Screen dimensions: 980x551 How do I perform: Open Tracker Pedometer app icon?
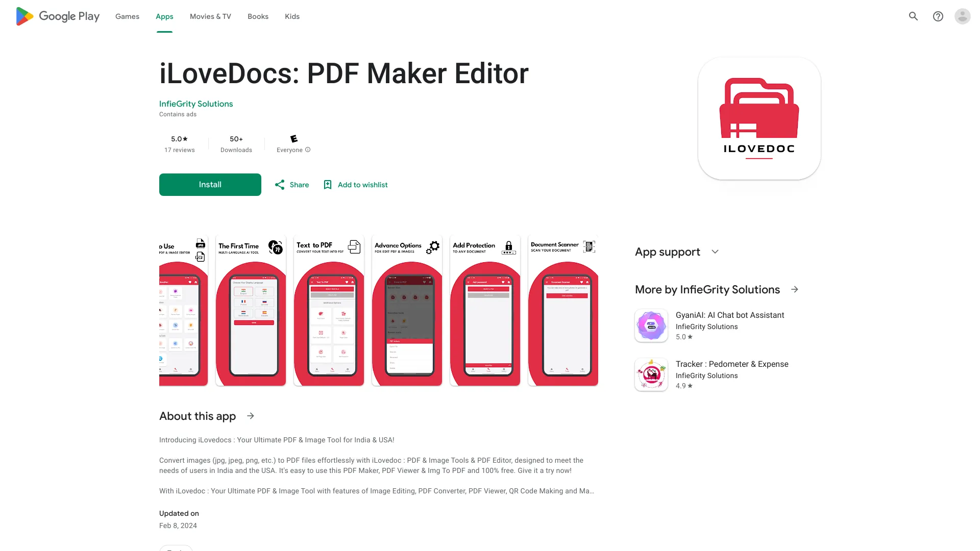point(651,374)
